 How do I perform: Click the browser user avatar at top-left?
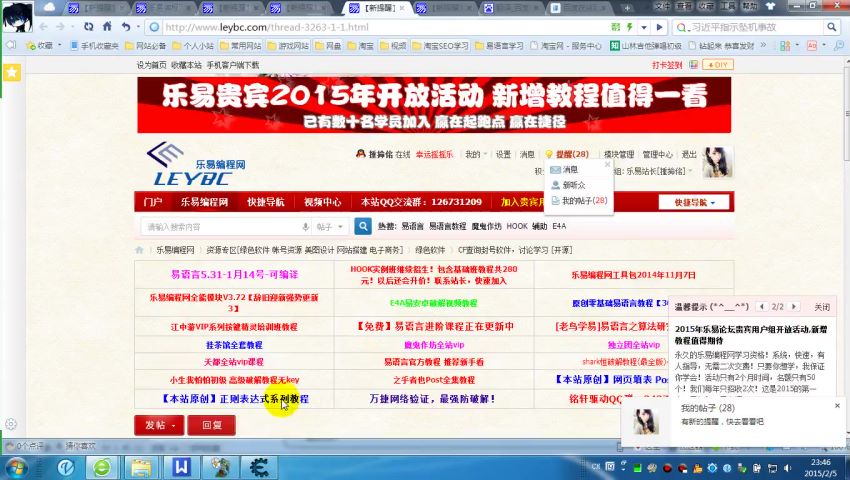click(x=18, y=17)
